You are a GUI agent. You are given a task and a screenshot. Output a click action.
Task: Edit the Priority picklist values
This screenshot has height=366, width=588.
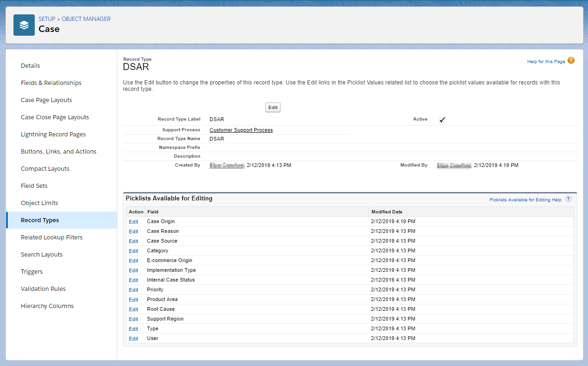pyautogui.click(x=134, y=289)
